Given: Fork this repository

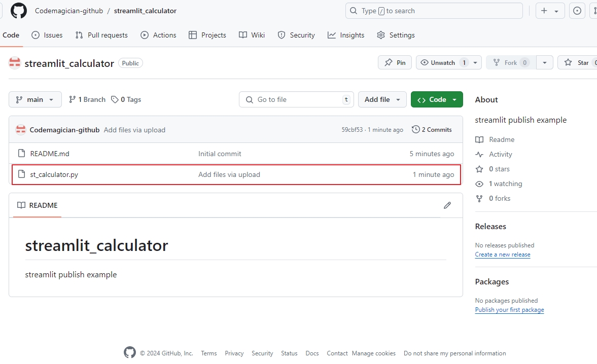Looking at the screenshot, I should coord(511,62).
